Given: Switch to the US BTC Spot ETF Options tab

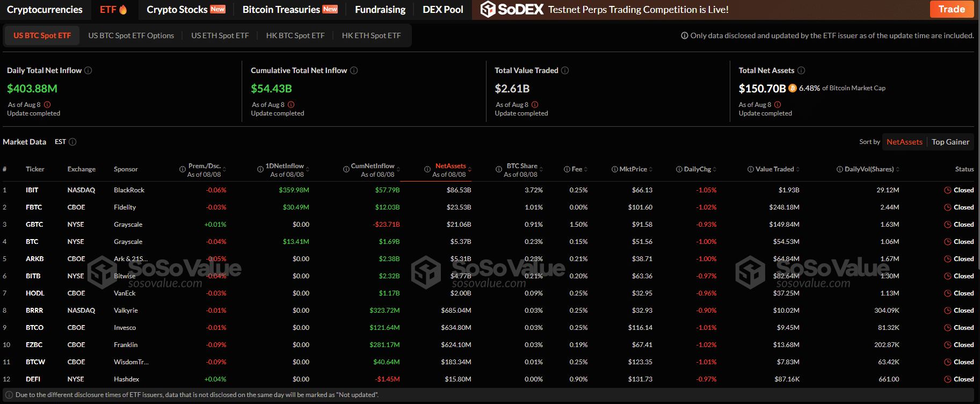Looking at the screenshot, I should coord(131,35).
